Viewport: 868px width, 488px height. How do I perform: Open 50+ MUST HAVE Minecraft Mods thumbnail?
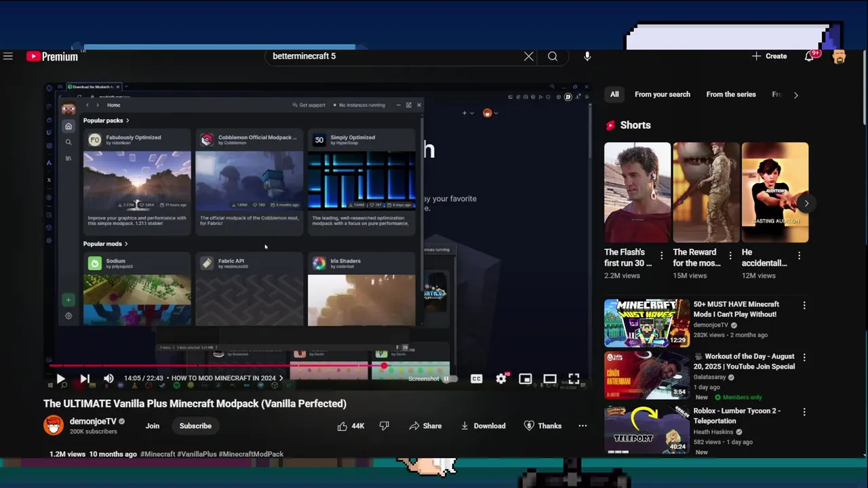[x=647, y=323]
